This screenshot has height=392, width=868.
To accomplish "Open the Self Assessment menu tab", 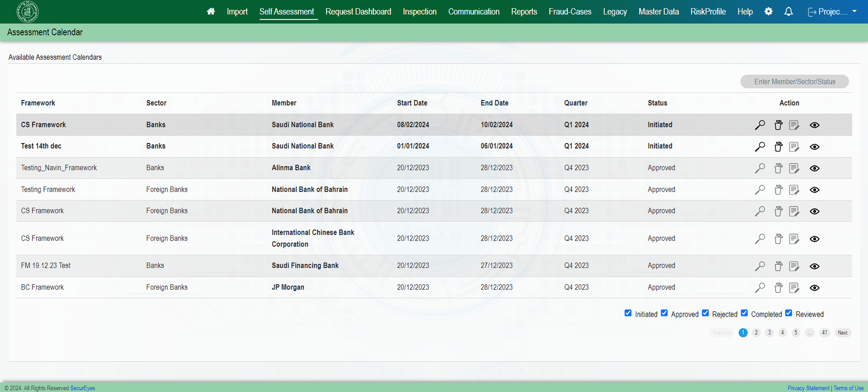I will [x=286, y=12].
